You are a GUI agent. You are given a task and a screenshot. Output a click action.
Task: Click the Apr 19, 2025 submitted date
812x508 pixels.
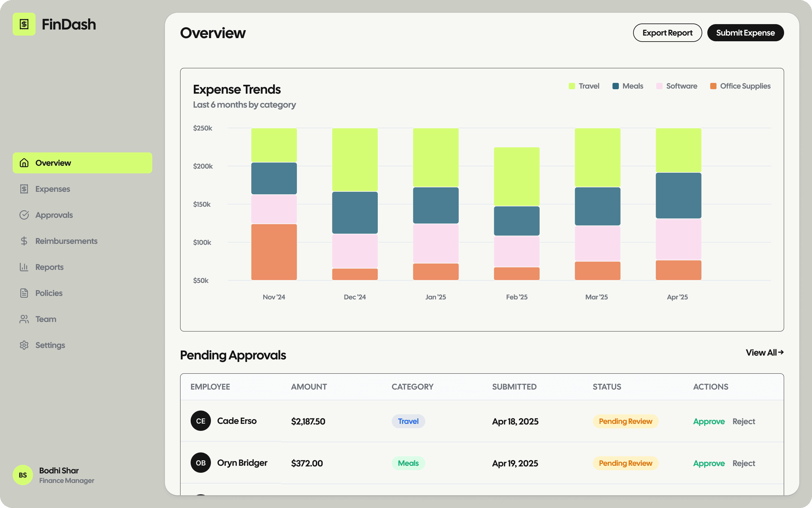515,463
